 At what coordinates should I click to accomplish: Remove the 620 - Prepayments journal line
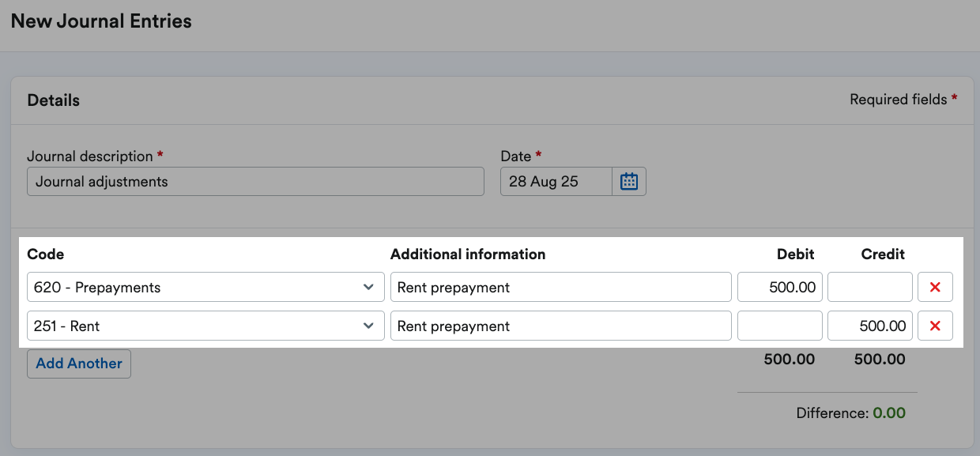coord(935,288)
